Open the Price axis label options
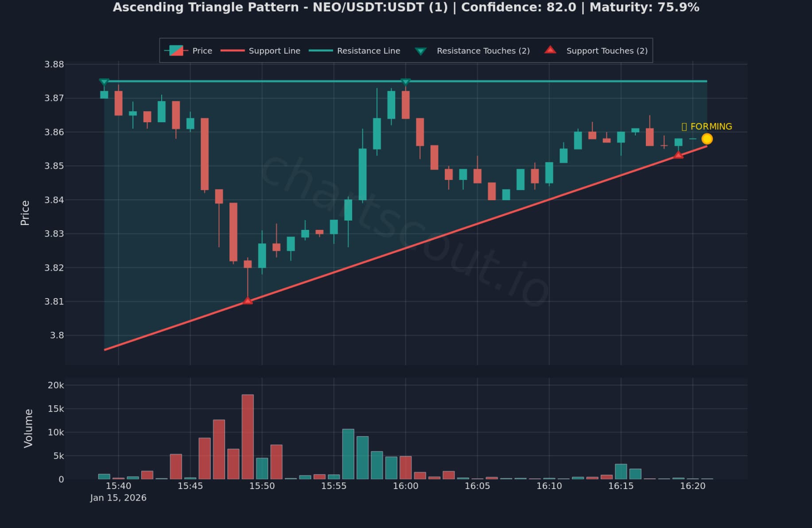 click(25, 211)
